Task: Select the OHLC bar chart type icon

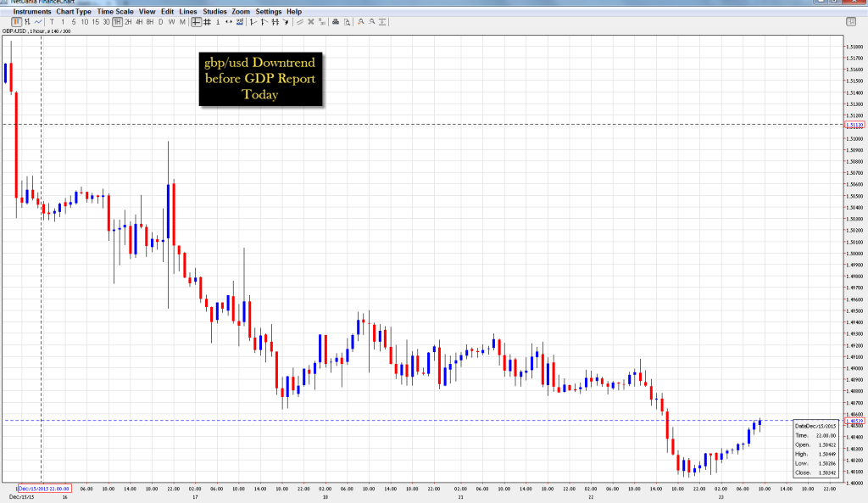Action: pos(27,22)
